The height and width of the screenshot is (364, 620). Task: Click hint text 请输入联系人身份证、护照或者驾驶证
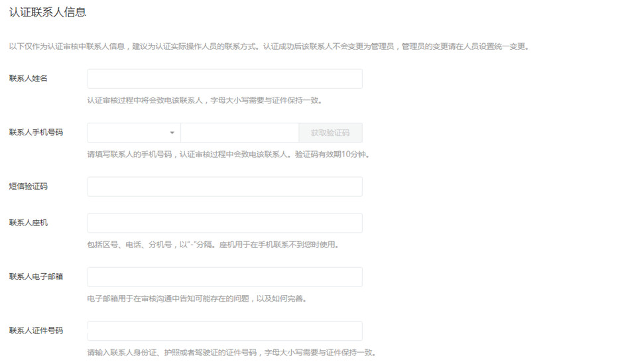coord(231,353)
